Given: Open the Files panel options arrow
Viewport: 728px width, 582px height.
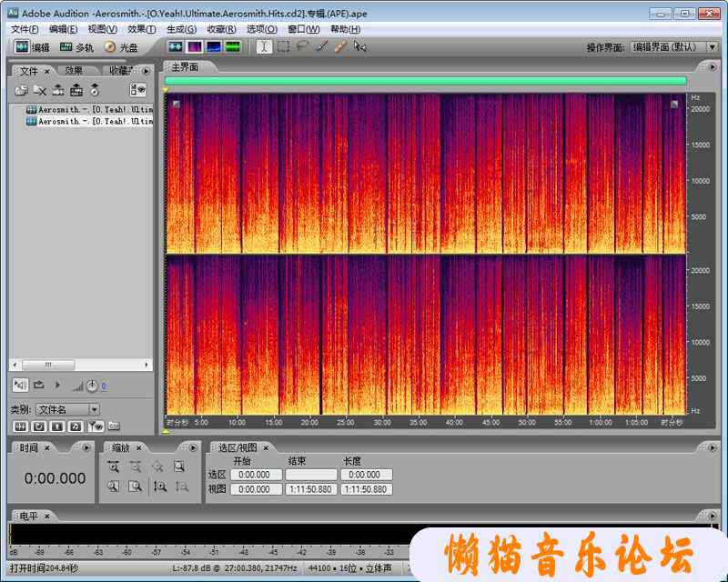Looking at the screenshot, I should (x=147, y=71).
